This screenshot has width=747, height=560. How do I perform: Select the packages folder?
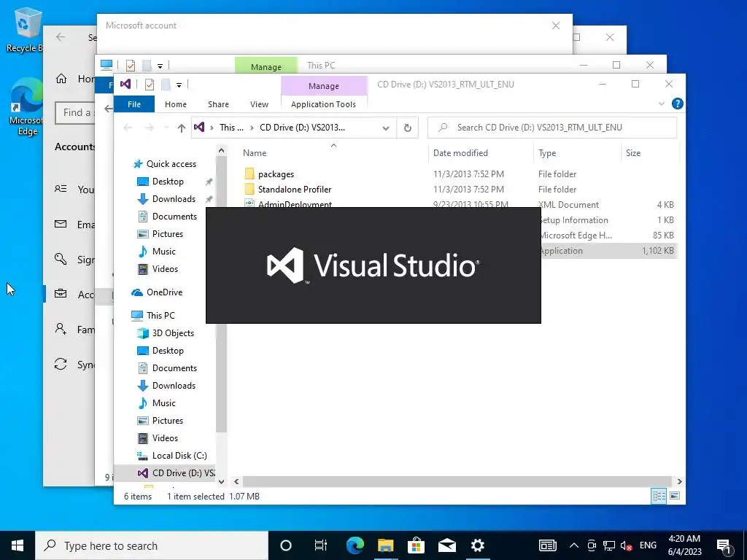pyautogui.click(x=276, y=174)
